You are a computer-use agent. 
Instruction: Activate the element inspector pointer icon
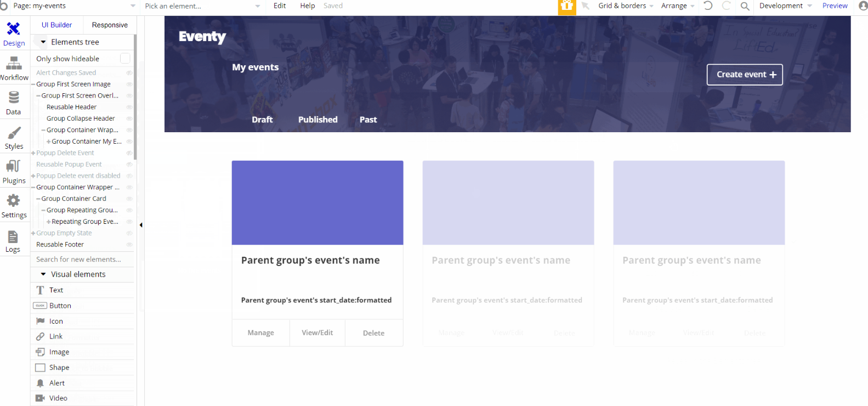[586, 6]
